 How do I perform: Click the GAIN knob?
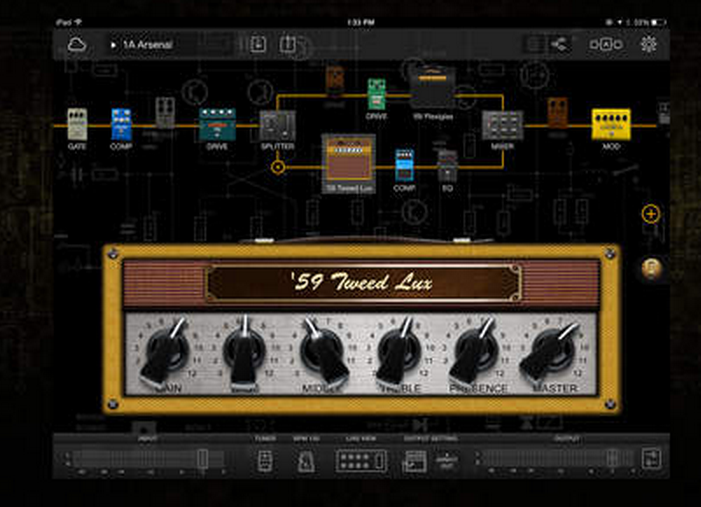pyautogui.click(x=165, y=352)
